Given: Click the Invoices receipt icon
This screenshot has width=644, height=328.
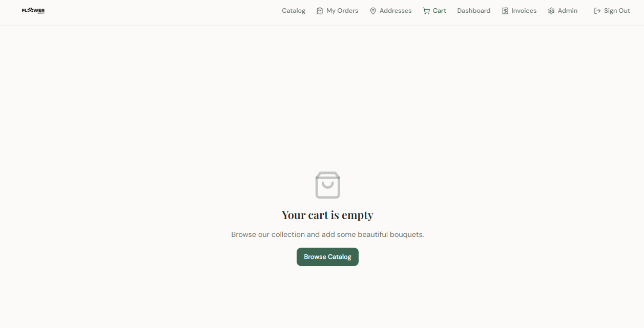Looking at the screenshot, I should tap(505, 11).
